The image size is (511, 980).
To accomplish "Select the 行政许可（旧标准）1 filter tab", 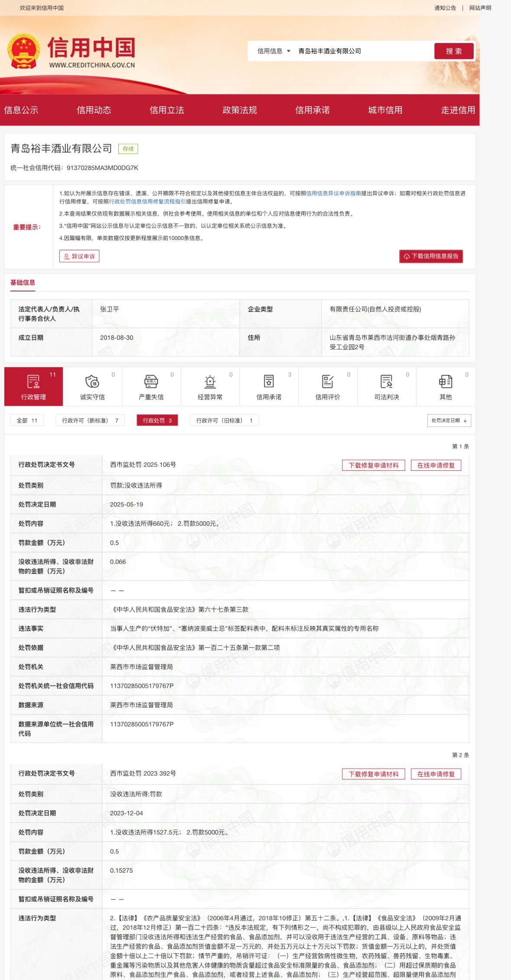I will (225, 420).
